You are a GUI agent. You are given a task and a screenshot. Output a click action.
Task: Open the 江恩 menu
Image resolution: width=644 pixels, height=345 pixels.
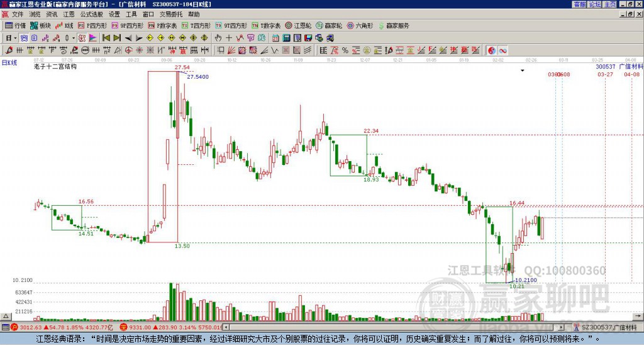click(x=69, y=14)
